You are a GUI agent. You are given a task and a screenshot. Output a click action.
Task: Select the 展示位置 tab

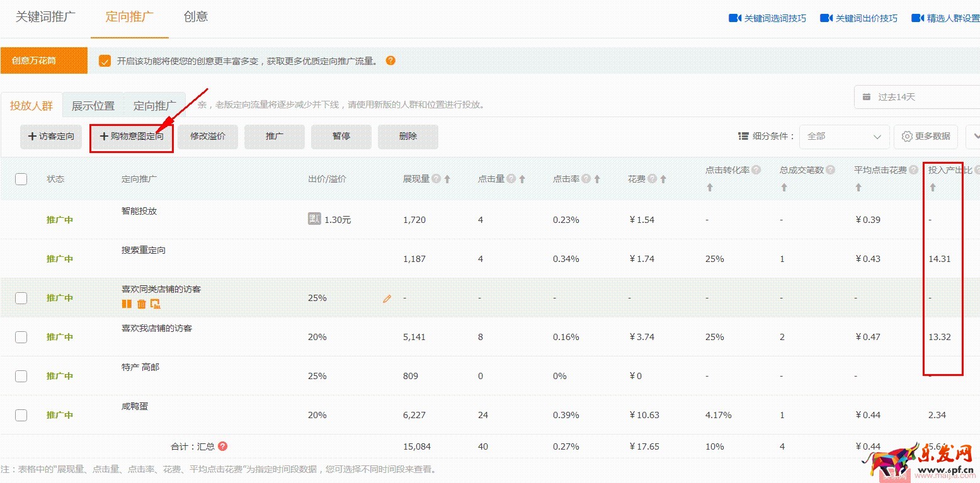coord(93,105)
